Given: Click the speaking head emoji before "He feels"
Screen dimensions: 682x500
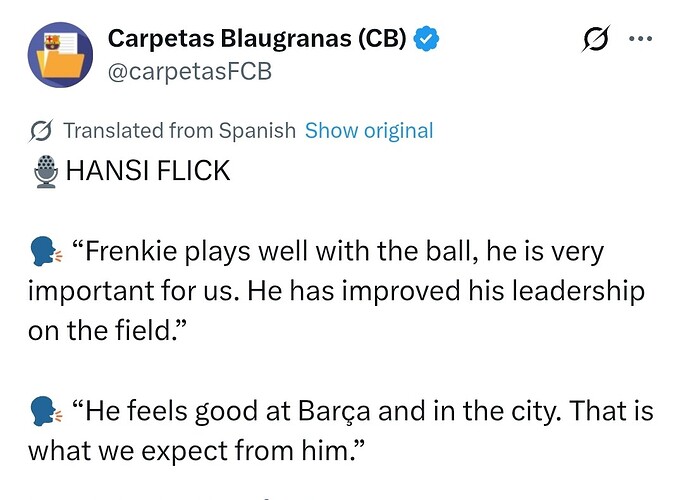Looking at the screenshot, I should pyautogui.click(x=46, y=412).
